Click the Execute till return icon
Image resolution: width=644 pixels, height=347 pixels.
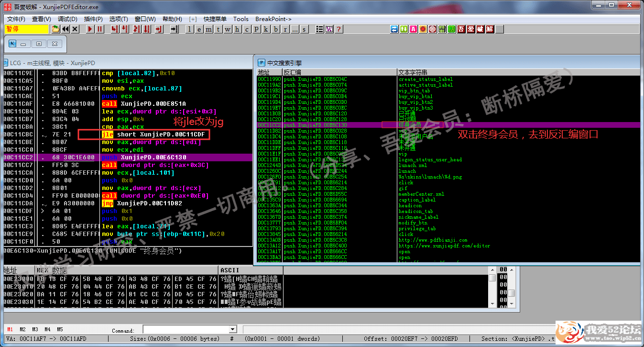coord(159,29)
